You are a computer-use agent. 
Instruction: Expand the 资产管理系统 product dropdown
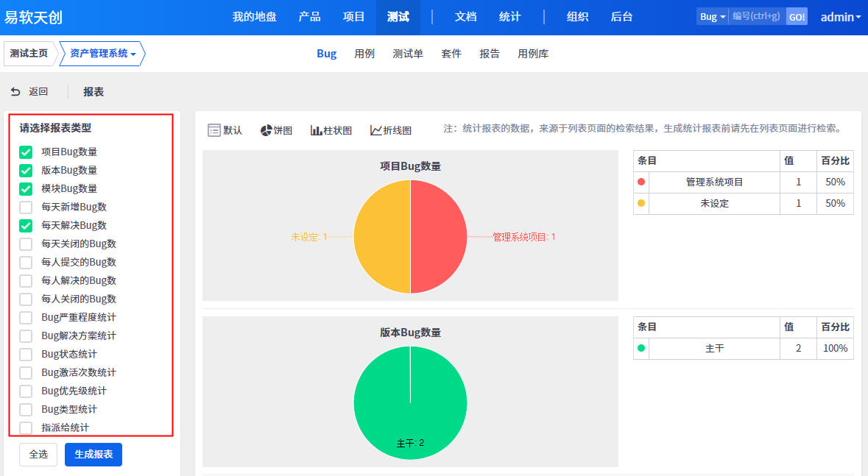coord(102,54)
